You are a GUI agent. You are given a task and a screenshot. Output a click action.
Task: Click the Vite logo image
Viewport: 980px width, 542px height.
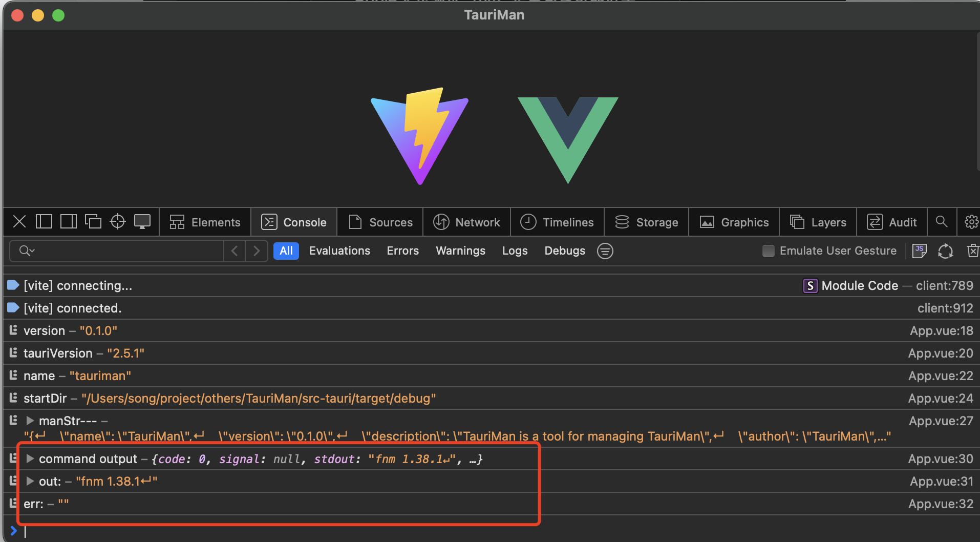click(420, 136)
